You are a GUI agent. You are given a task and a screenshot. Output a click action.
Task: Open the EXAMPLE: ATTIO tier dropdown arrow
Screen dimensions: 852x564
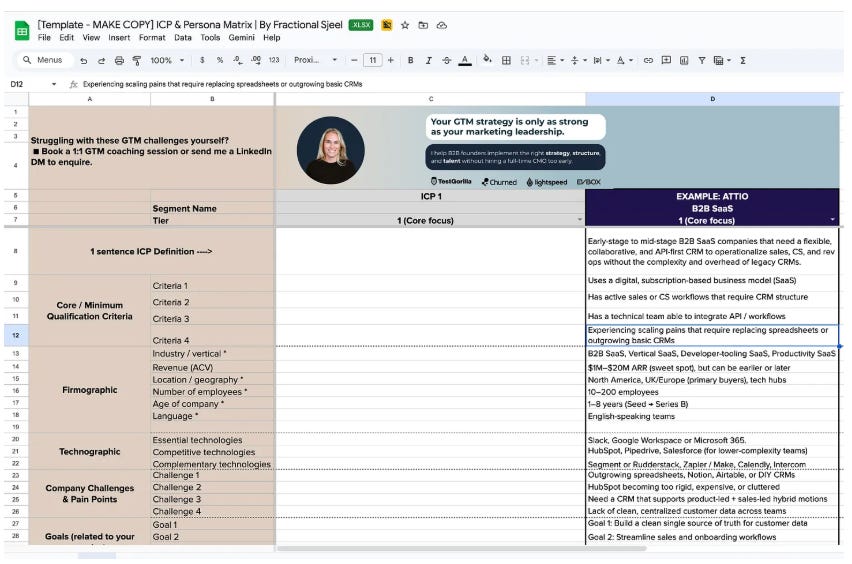(x=832, y=220)
